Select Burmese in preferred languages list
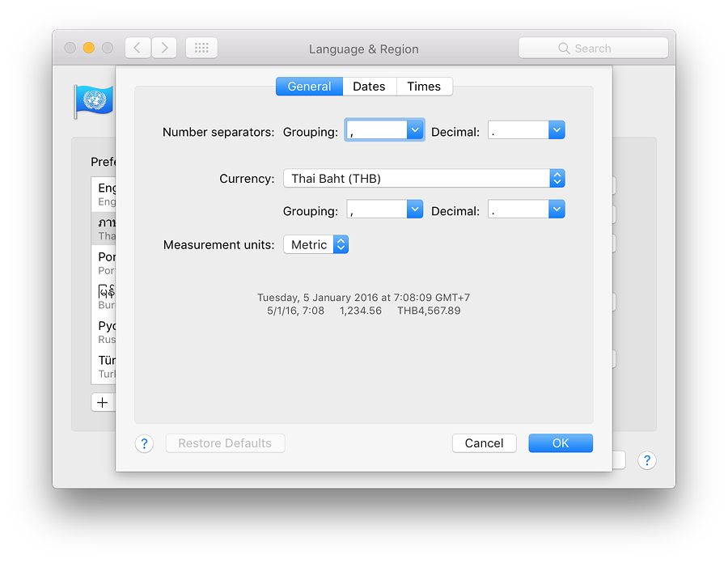 click(104, 298)
